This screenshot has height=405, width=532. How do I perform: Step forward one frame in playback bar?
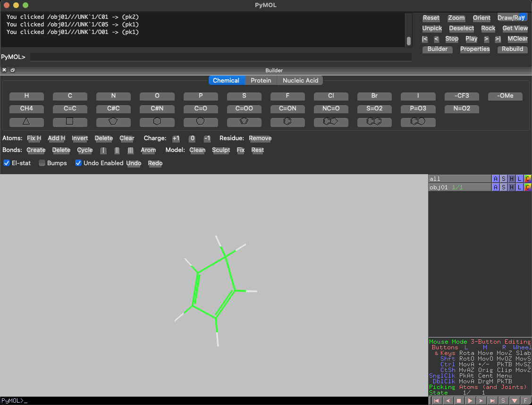coord(481,401)
